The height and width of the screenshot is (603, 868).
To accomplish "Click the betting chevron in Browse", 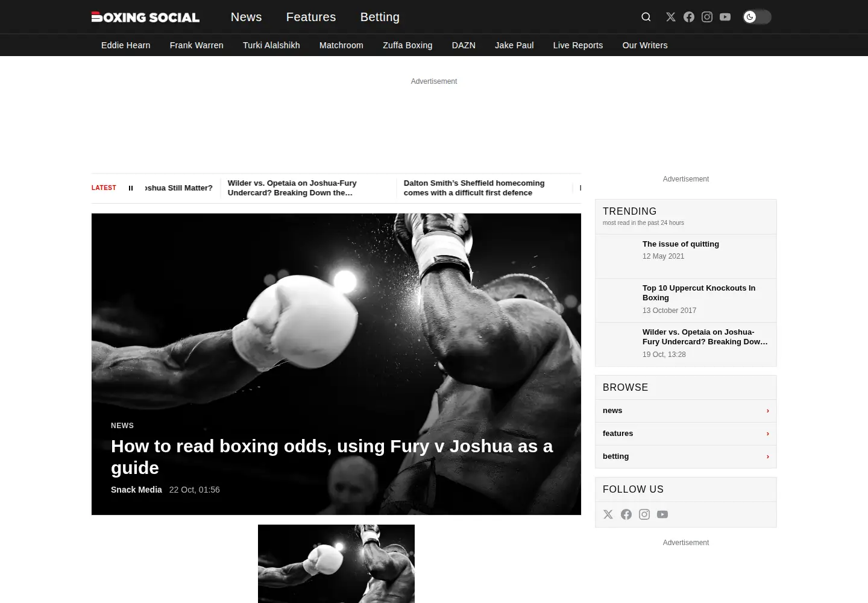I will pyautogui.click(x=767, y=456).
